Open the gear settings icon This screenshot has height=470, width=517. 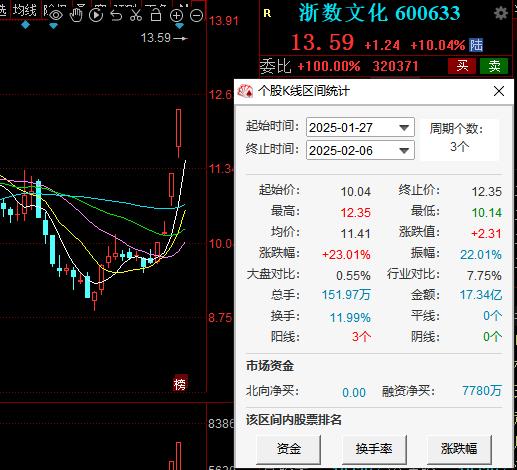[x=501, y=13]
